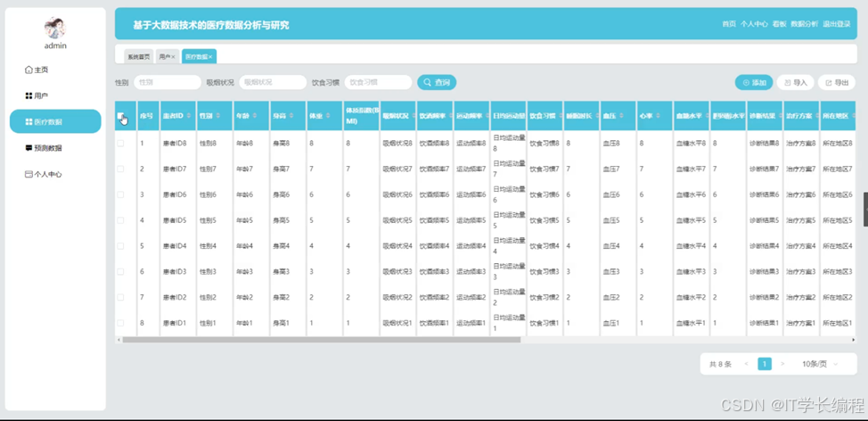Screen dimensions: 868x421
Task: Sort by the 饮食习惯 column sort arrows
Action: pyautogui.click(x=559, y=116)
